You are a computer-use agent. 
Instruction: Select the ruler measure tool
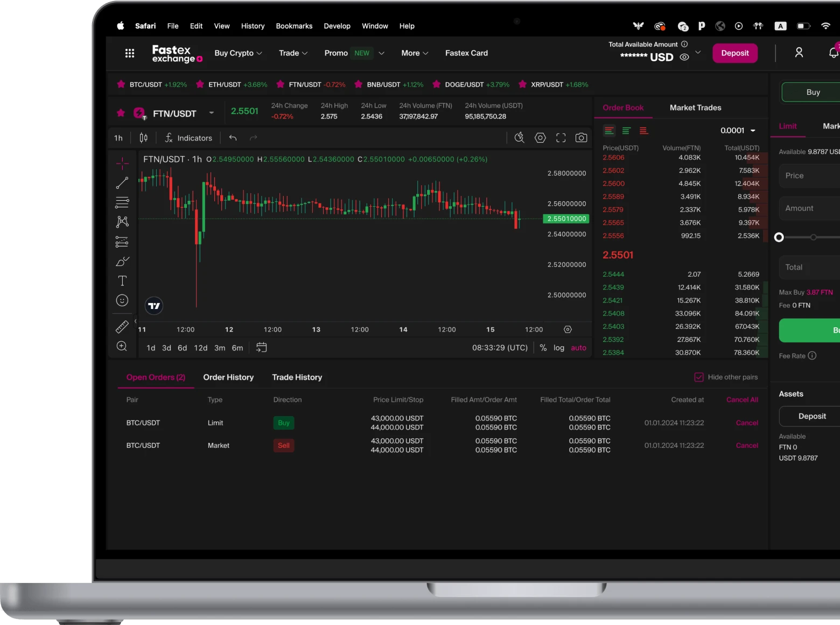(x=122, y=327)
